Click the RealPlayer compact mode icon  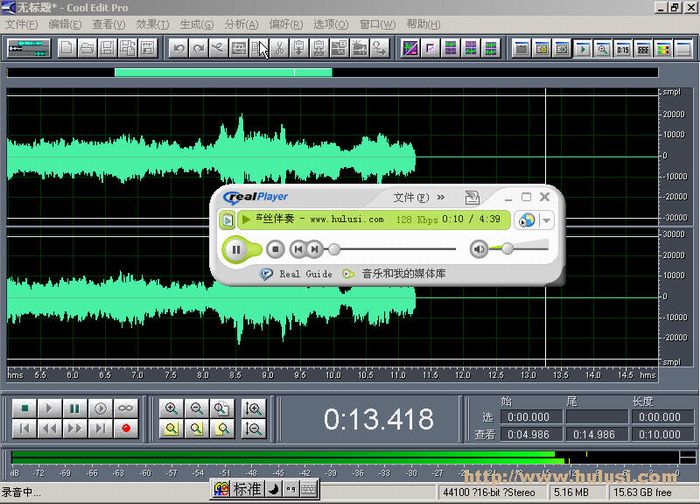(x=472, y=197)
